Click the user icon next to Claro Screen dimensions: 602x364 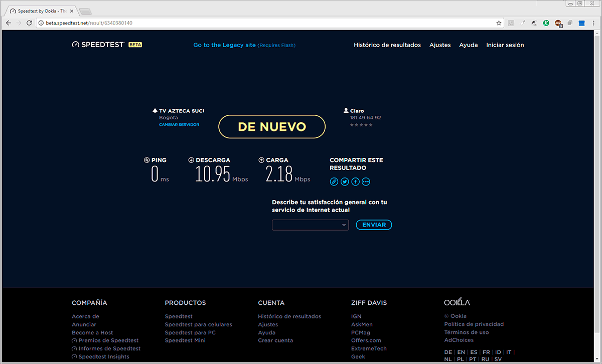point(346,111)
